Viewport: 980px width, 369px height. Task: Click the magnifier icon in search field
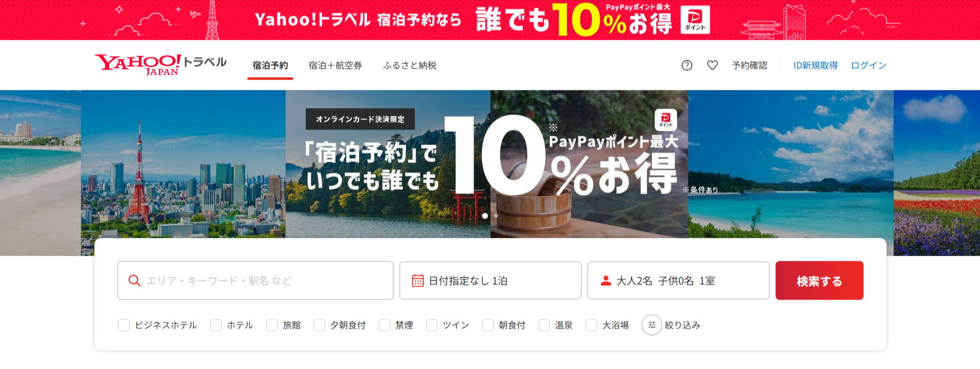134,281
